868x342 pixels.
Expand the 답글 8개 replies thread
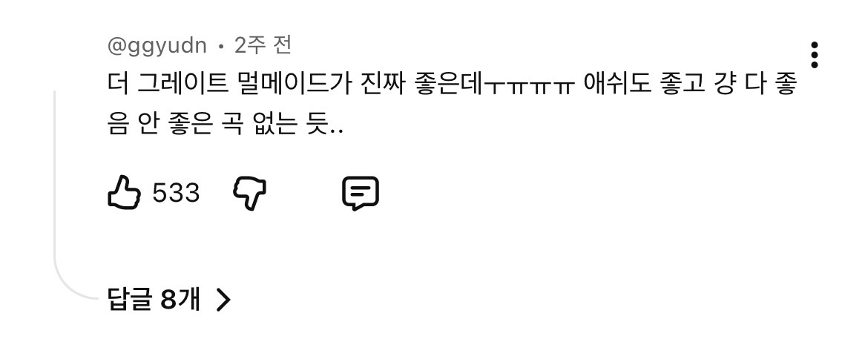tap(169, 300)
